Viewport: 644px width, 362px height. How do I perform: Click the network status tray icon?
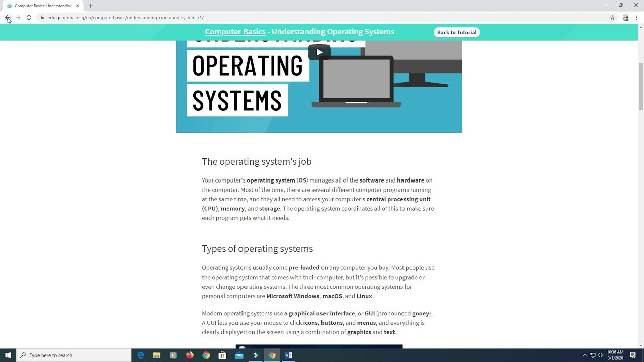coord(593,355)
